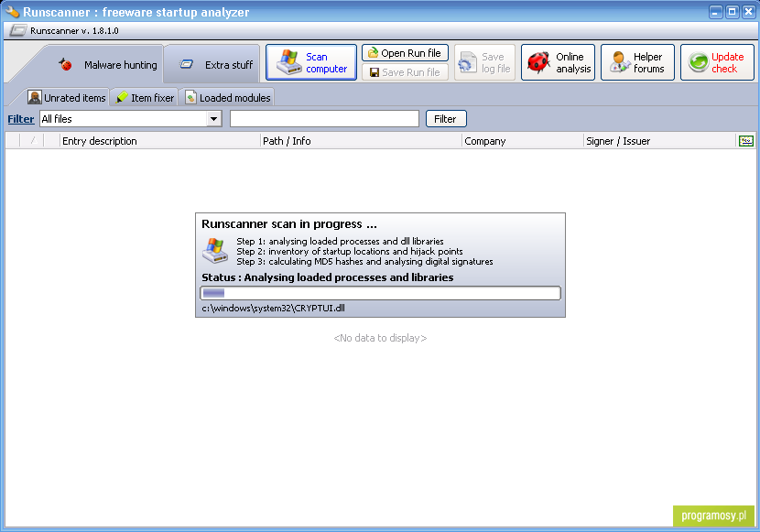Image resolution: width=760 pixels, height=532 pixels.
Task: Run the Update check
Action: tap(717, 62)
